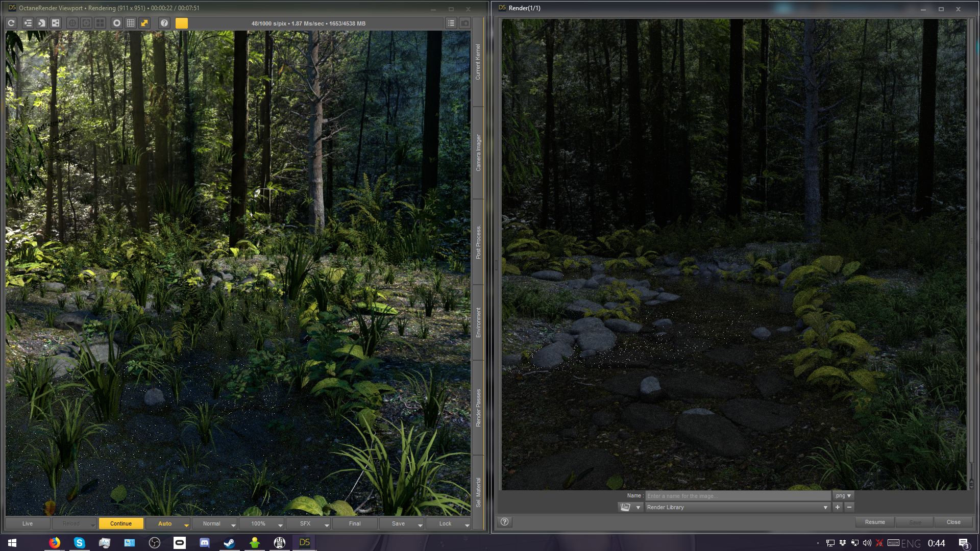Open the Environment side tab
Image resolution: width=980 pixels, height=551 pixels.
point(478,322)
